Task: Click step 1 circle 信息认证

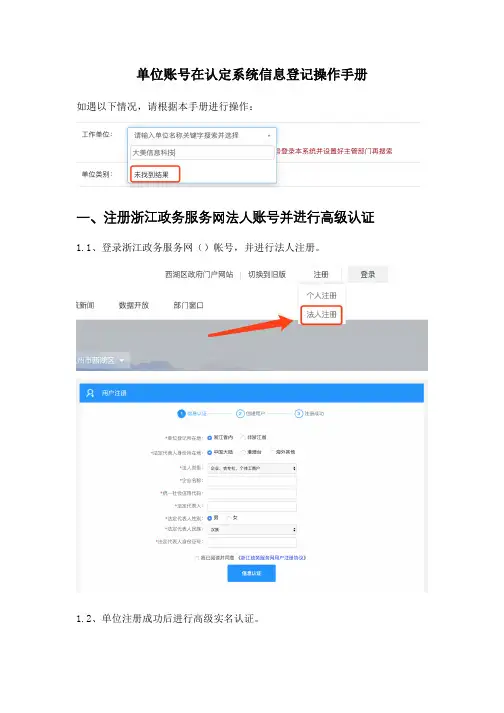Action: [181, 413]
